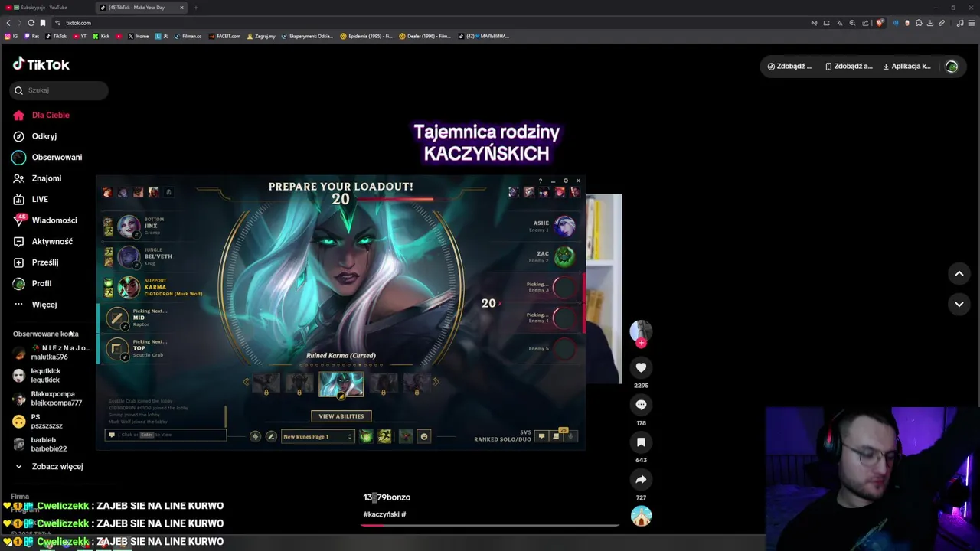Select the TikTok Make Your Day tab

click(x=142, y=8)
